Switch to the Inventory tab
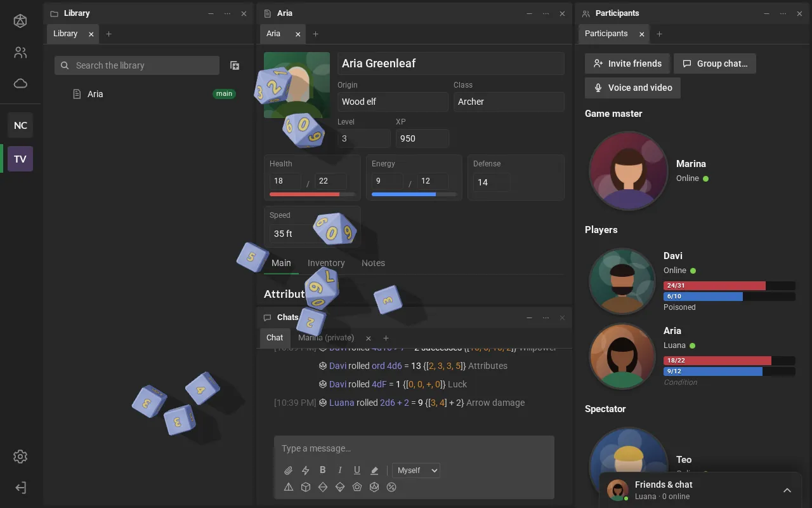 [326, 263]
